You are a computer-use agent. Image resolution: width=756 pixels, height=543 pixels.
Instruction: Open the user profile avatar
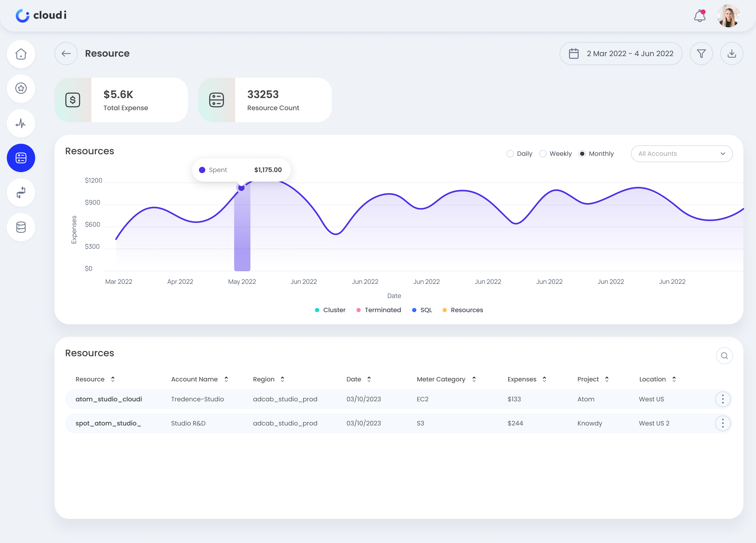coord(728,16)
